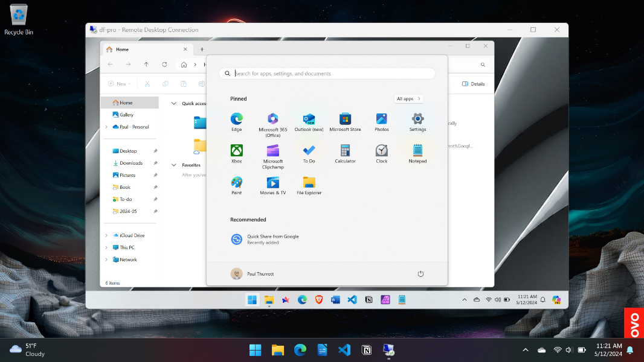Open File Explorer from pinned apps
Screen dimensions: 644x362
[309, 185]
